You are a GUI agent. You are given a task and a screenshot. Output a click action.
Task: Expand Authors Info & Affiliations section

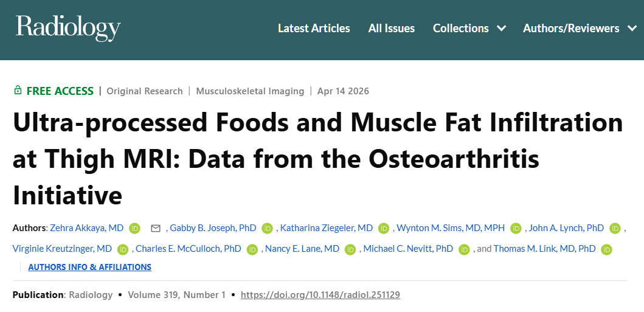(89, 267)
